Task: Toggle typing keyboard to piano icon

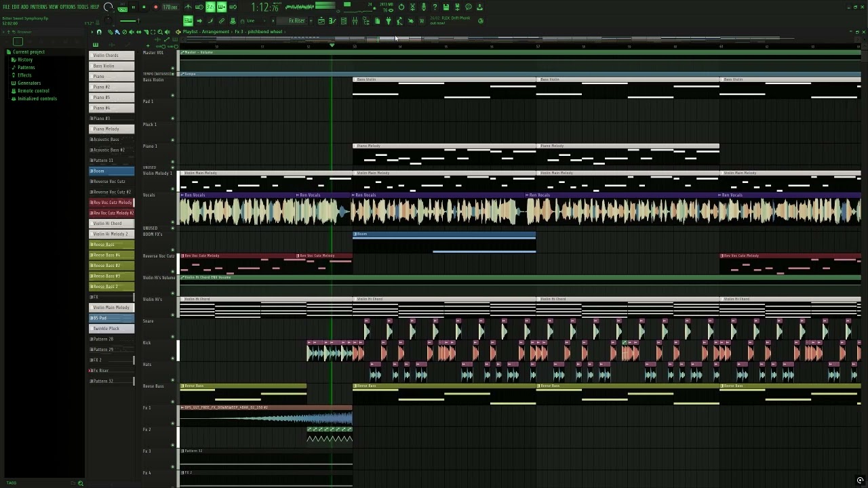Action: click(x=188, y=20)
